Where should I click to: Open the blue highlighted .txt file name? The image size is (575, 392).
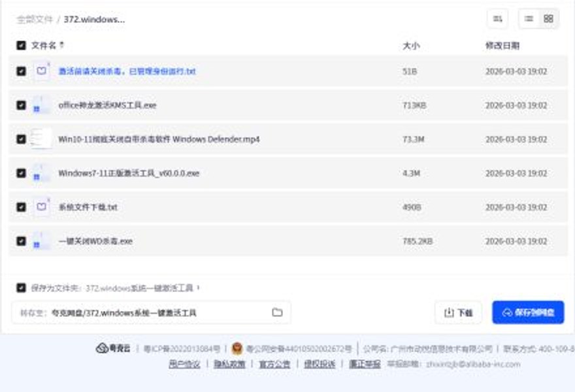click(127, 71)
